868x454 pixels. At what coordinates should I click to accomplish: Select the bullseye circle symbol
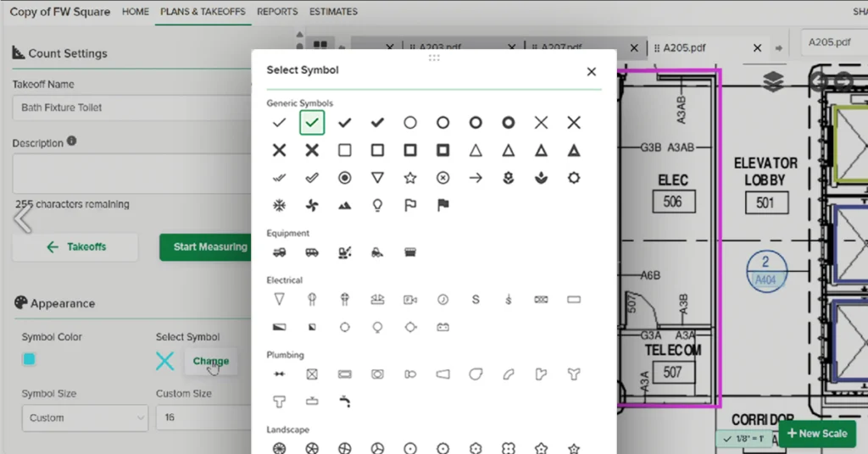(344, 178)
